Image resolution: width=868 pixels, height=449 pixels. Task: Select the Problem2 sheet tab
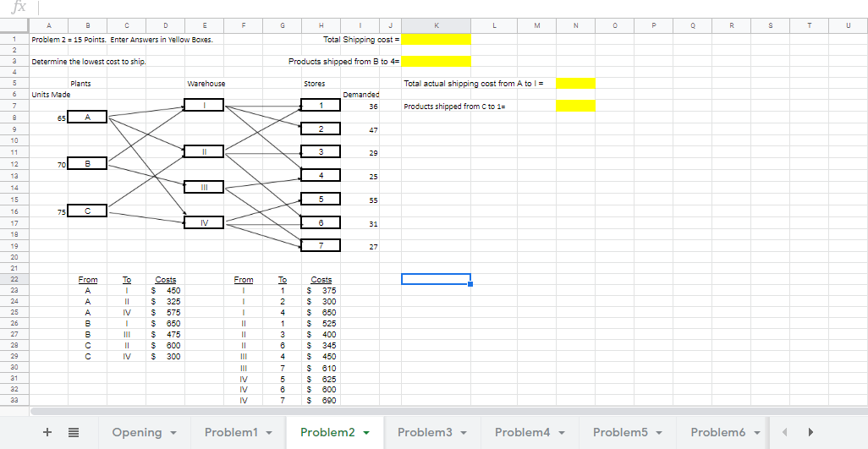tap(327, 432)
